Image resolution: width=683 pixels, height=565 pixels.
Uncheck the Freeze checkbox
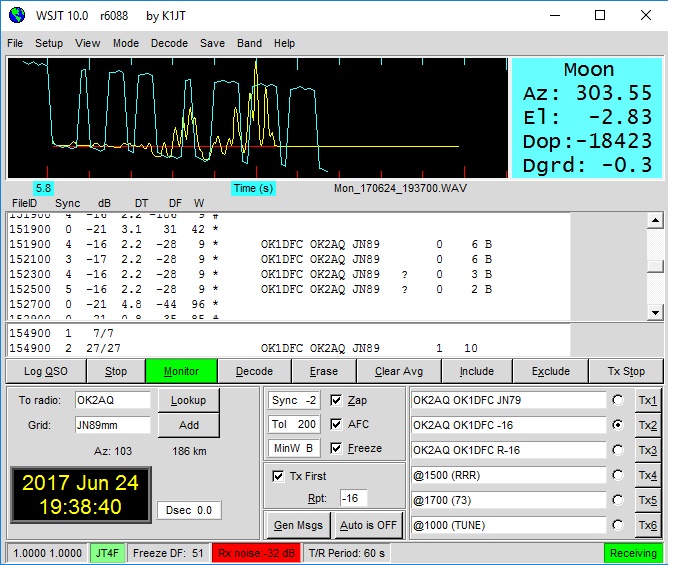[337, 449]
